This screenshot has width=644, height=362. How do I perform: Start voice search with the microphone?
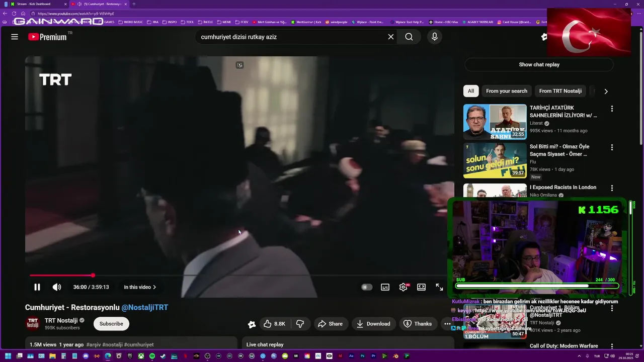(435, 37)
